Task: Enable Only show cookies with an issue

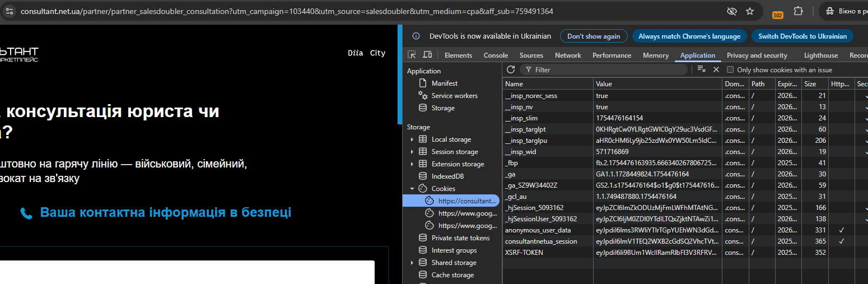Action: click(730, 70)
